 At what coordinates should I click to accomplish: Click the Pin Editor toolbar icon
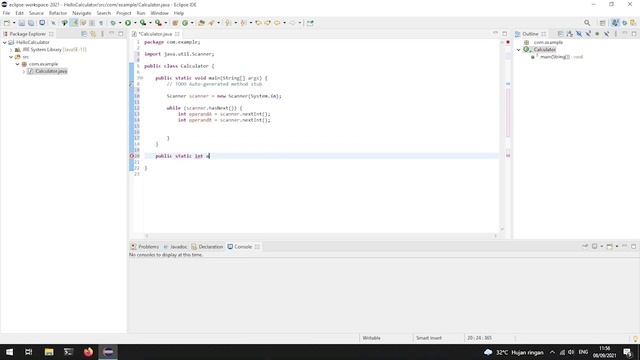coord(310,23)
